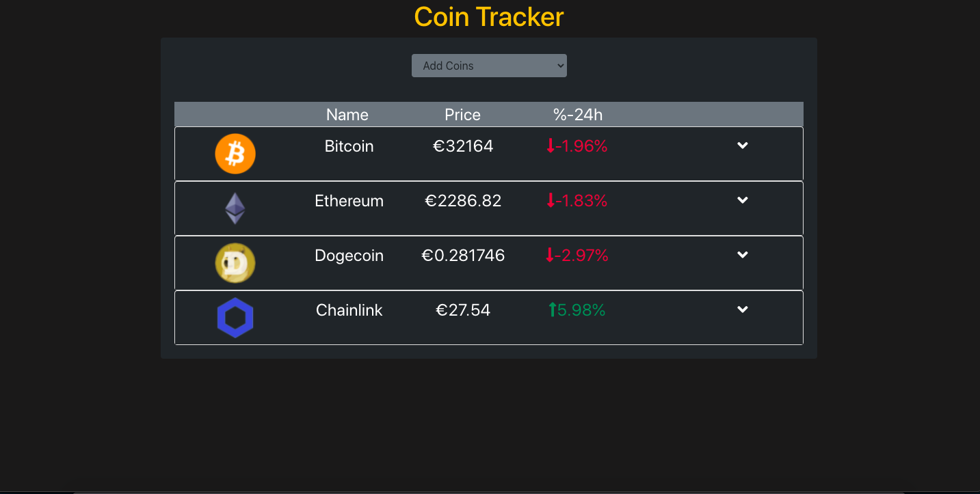Click the Ethereum coin logo
The image size is (980, 494).
coord(235,208)
